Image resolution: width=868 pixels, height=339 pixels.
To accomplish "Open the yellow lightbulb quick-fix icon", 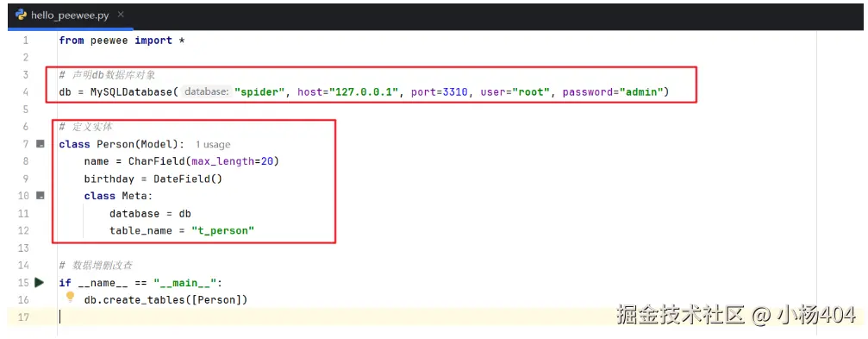I will (71, 298).
